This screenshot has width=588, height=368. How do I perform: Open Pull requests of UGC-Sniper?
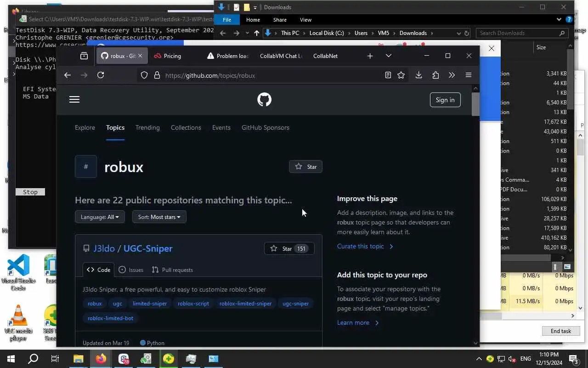coord(172,270)
